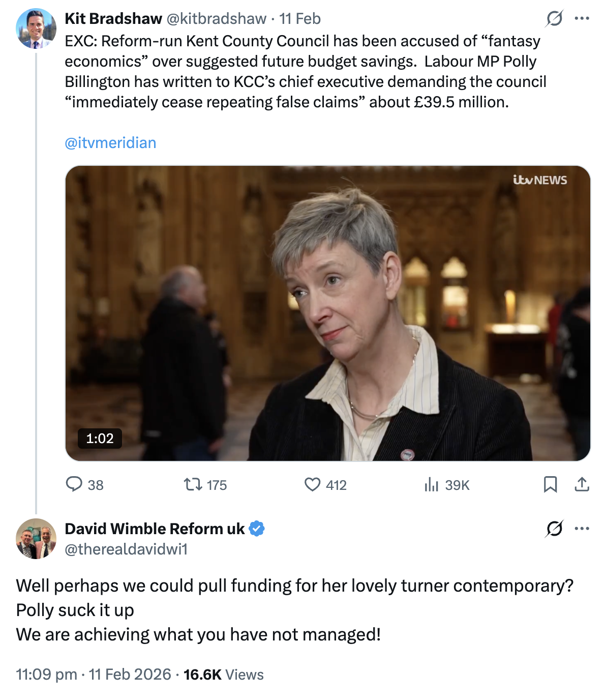Click the reply icon on Kit Bradshaw's post
The height and width of the screenshot is (700, 604).
click(x=74, y=484)
